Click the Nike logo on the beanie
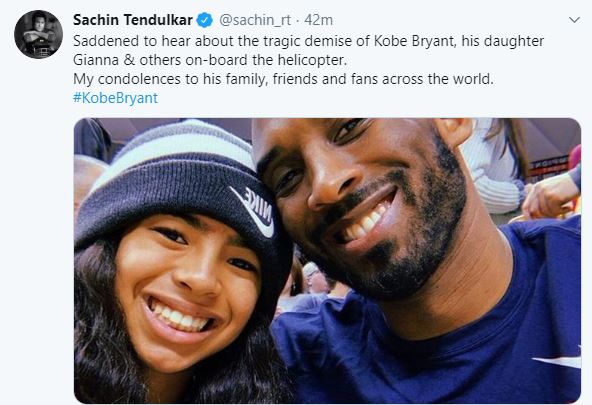Image resolution: width=592 pixels, height=405 pixels. click(254, 210)
